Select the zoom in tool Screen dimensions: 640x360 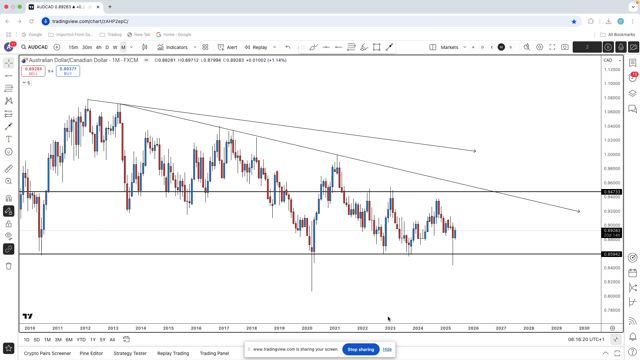pos(9,181)
